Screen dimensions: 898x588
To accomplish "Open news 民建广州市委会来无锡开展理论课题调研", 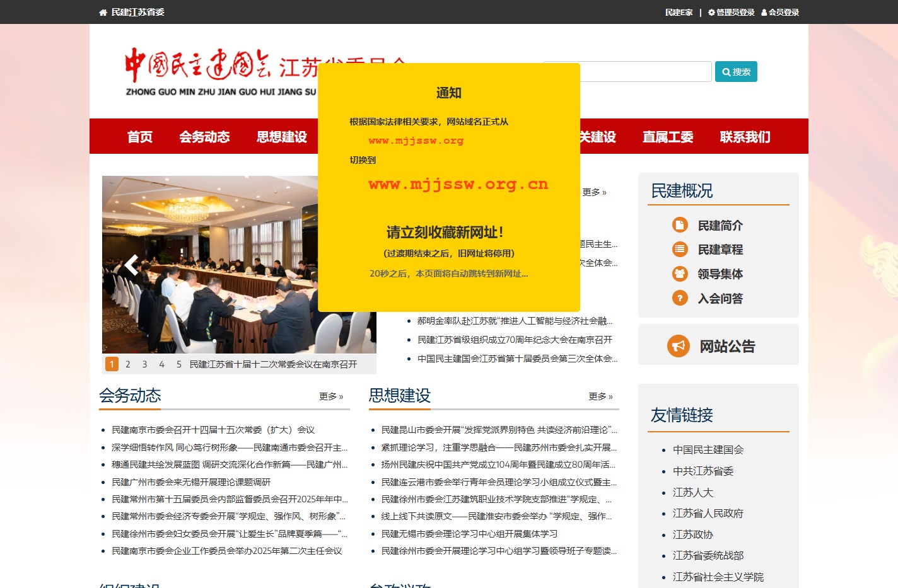I will click(x=191, y=482).
